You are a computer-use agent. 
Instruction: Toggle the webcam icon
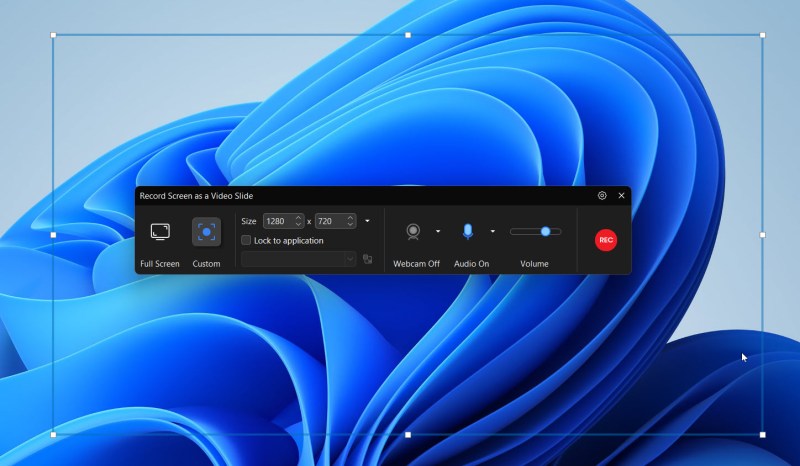413,232
